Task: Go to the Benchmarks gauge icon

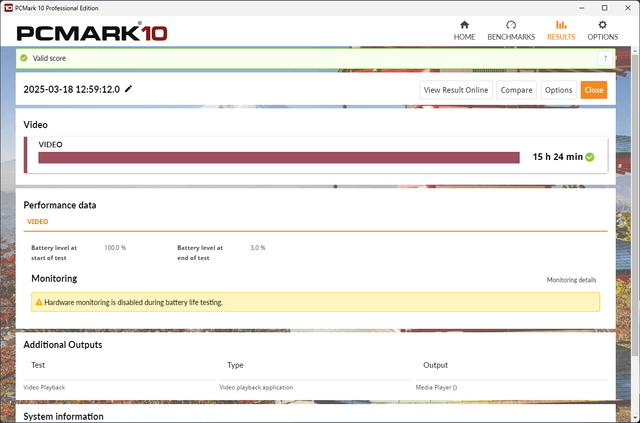Action: (511, 25)
